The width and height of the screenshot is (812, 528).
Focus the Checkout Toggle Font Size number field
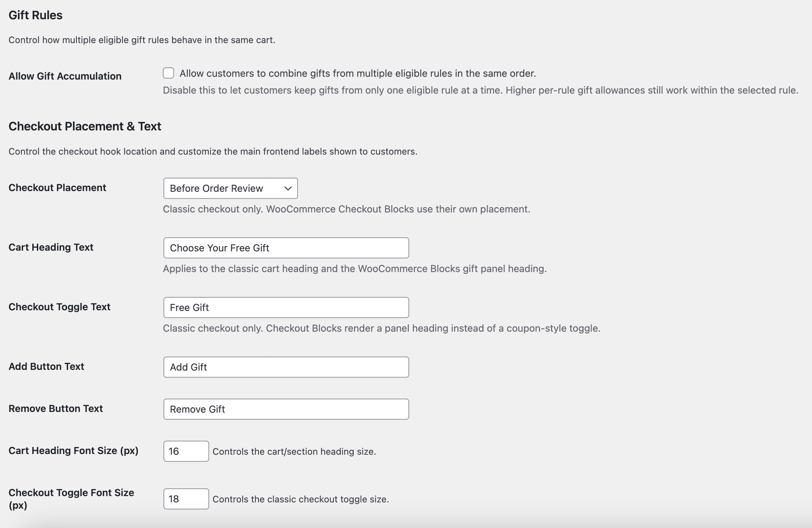(x=186, y=499)
